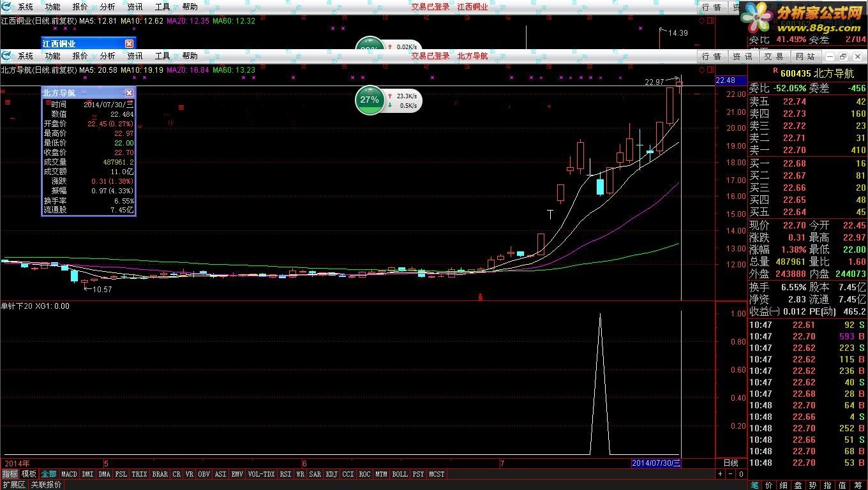
Task: Click the minus button under 日线
Action: (x=730, y=474)
